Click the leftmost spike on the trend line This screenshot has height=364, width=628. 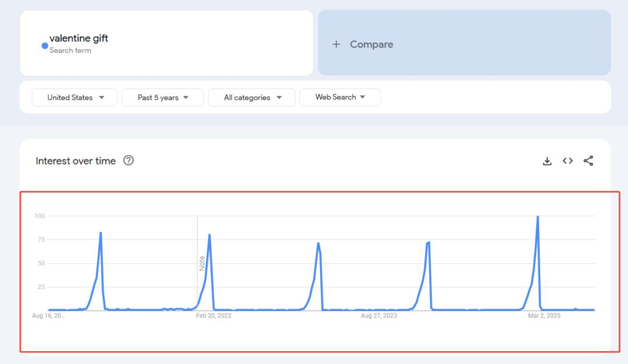coord(101,234)
